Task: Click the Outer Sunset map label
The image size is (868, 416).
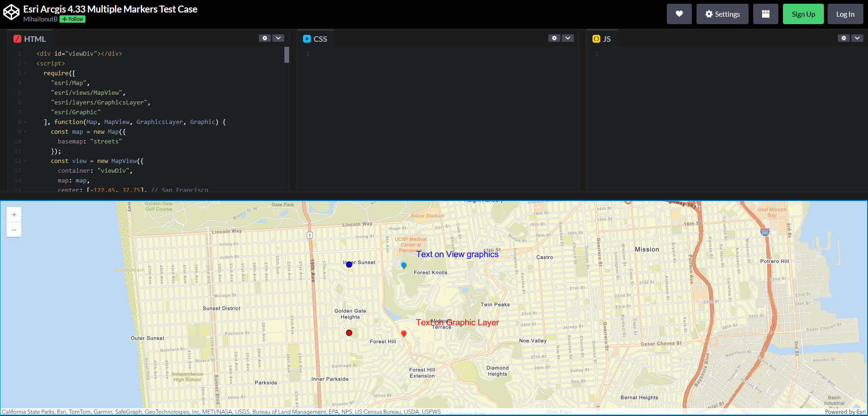Action: click(x=147, y=338)
